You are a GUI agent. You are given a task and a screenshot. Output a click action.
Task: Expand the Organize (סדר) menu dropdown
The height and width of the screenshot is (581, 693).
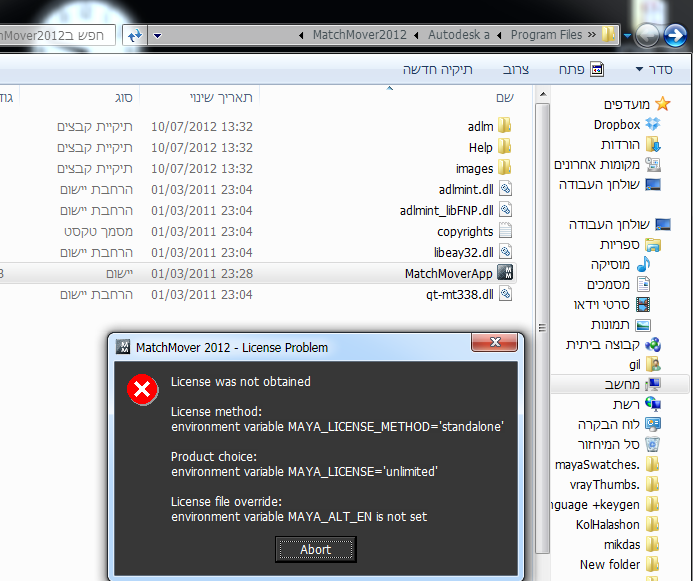coord(639,69)
